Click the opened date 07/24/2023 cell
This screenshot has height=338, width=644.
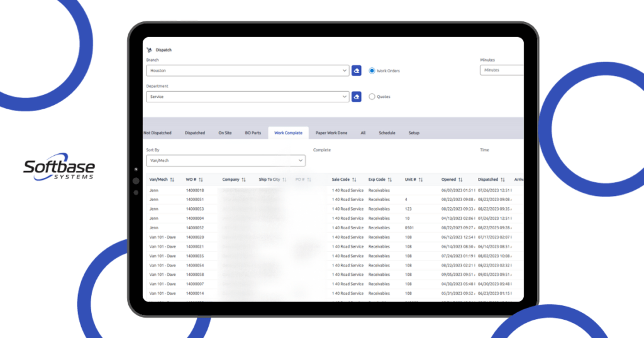[x=458, y=256]
